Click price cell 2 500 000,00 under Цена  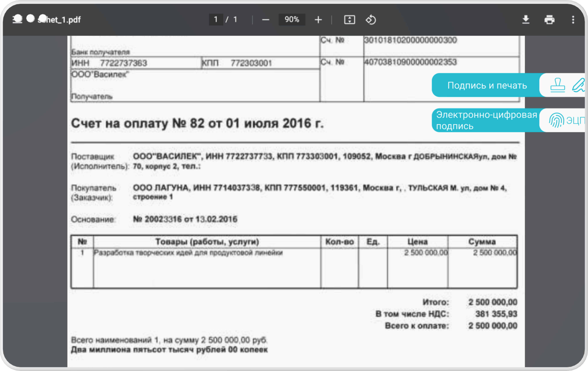pos(426,253)
